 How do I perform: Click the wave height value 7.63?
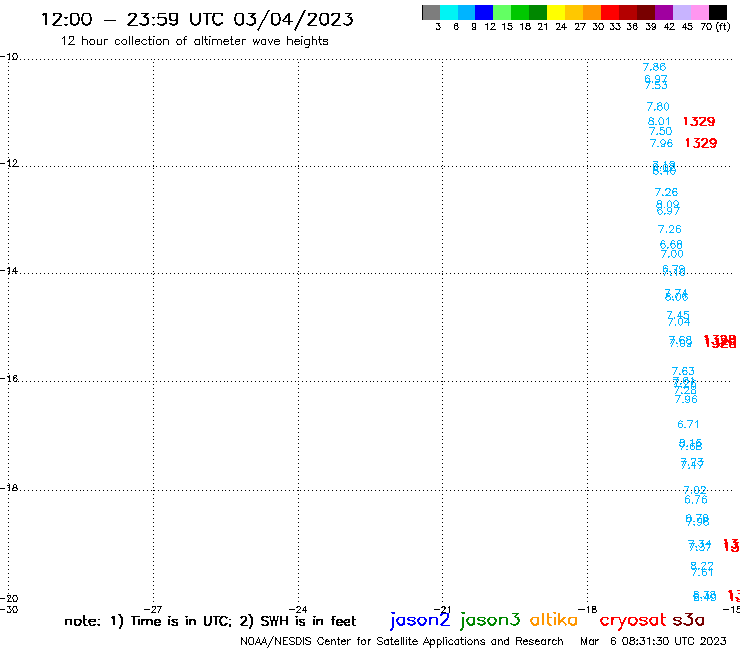683,371
